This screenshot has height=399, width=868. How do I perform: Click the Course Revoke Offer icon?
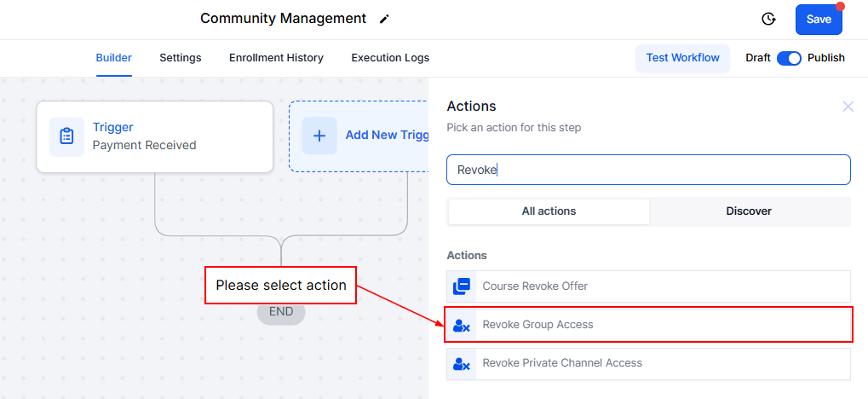(462, 286)
